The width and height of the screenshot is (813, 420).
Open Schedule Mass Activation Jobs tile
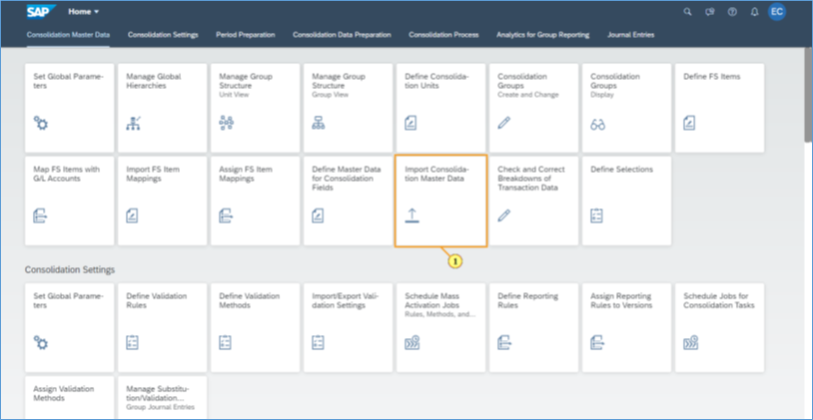click(x=441, y=327)
